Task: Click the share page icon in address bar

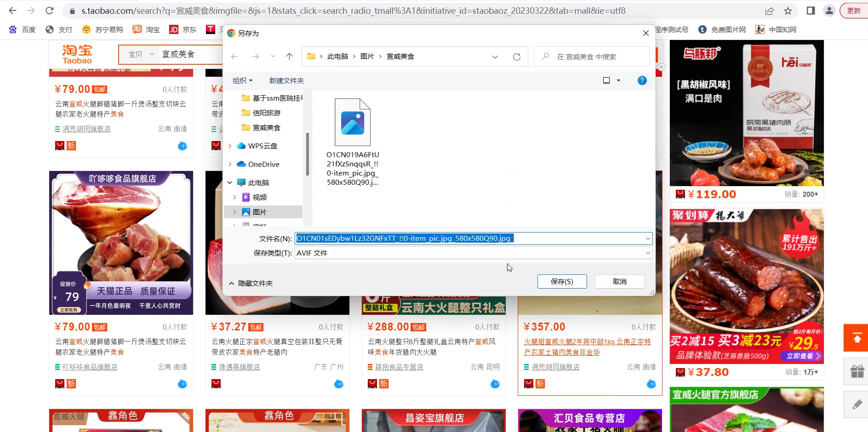Action: (769, 11)
